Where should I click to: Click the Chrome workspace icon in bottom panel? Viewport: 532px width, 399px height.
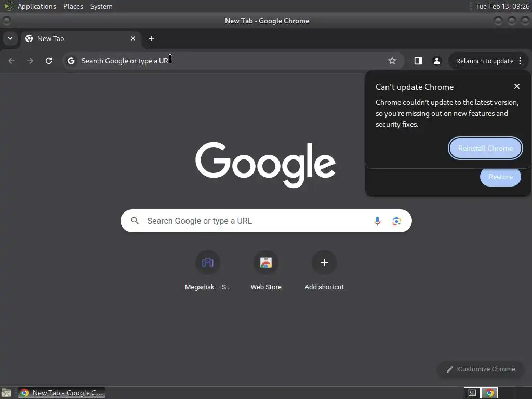489,393
